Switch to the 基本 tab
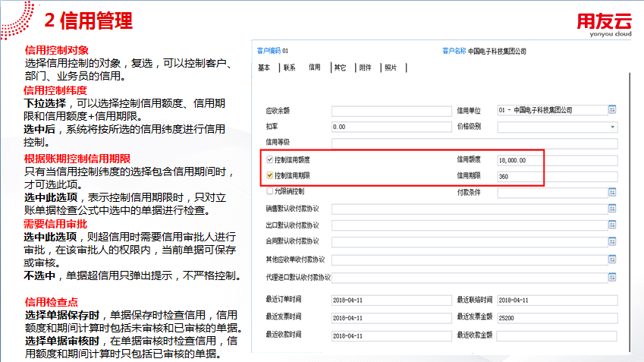Image resolution: width=644 pixels, height=362 pixels. (x=264, y=68)
